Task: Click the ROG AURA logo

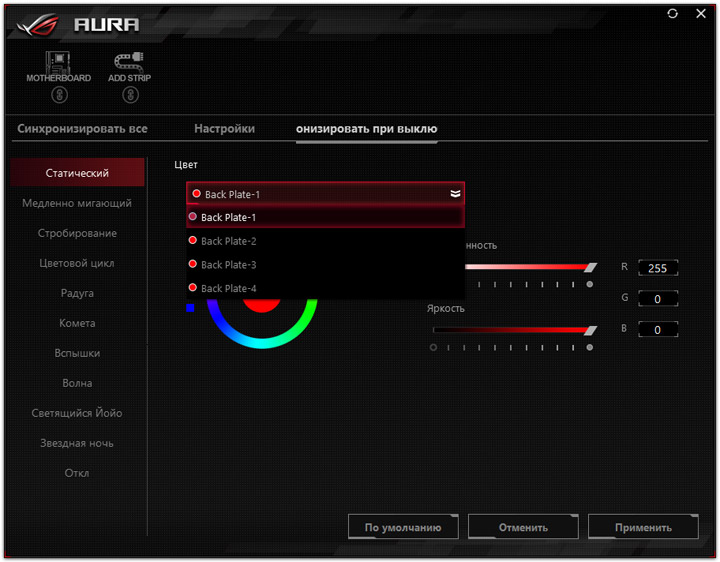Action: (78, 24)
